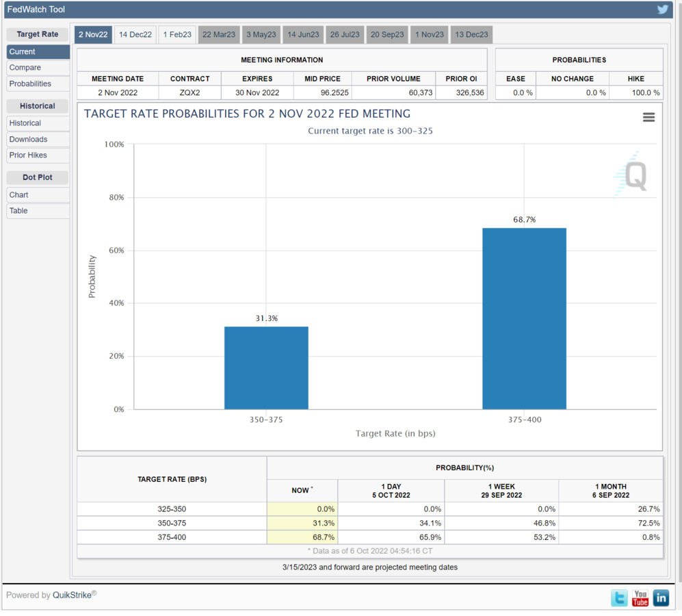
Task: Click the Historical item under Historical section
Action: tap(25, 123)
